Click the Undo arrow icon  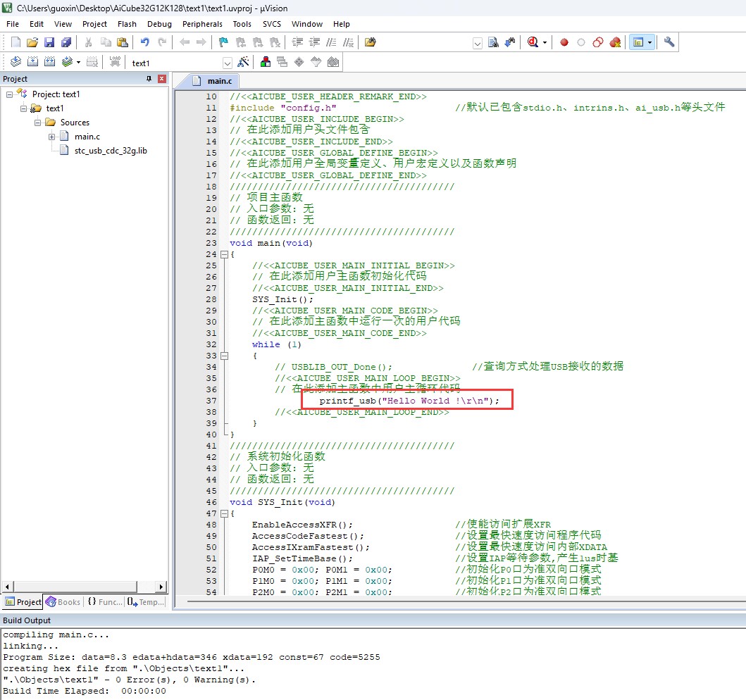[145, 42]
